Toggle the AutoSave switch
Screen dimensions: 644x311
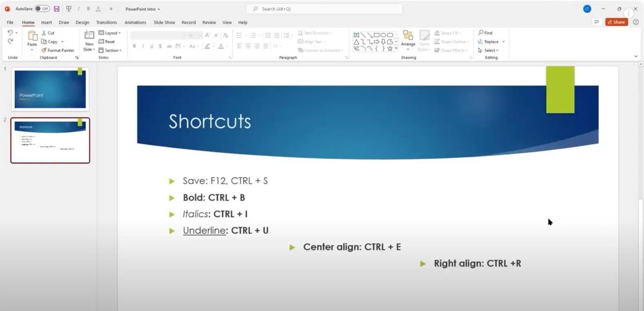pos(42,9)
